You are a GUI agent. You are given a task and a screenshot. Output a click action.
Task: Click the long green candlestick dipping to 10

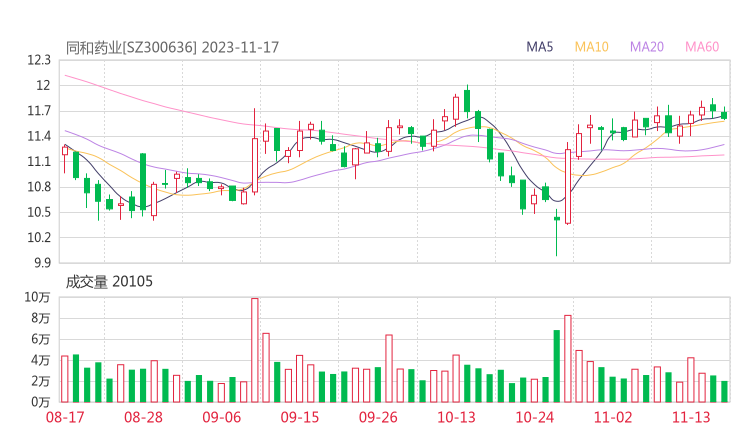coord(557,232)
